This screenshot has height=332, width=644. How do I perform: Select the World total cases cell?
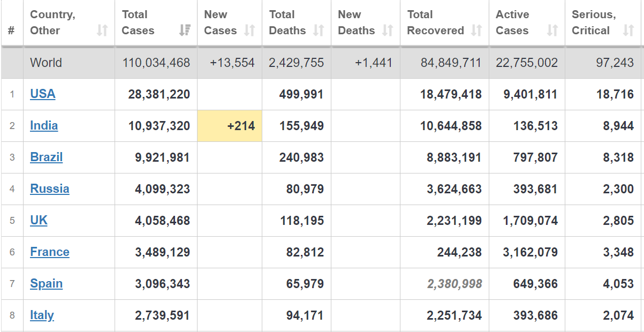click(x=156, y=63)
